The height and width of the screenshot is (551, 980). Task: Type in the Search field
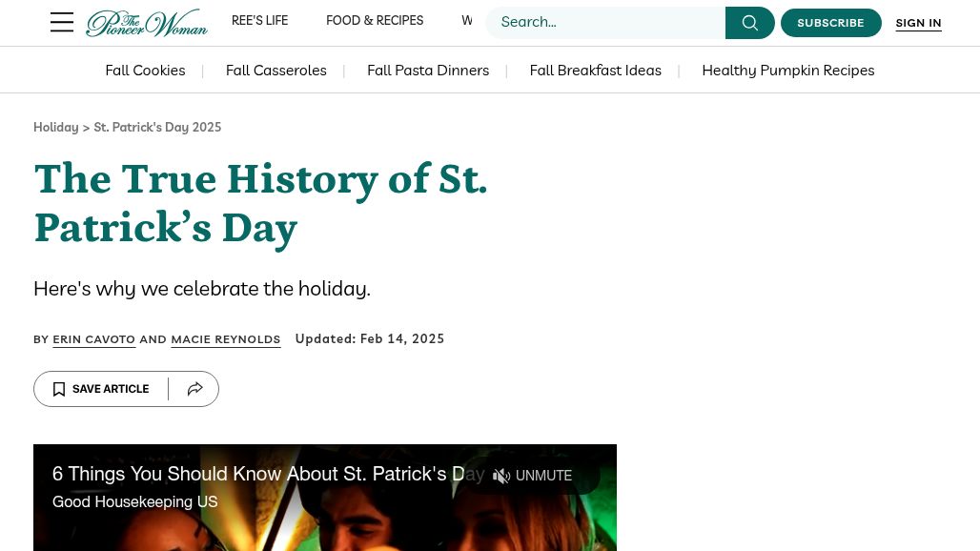[x=605, y=23]
